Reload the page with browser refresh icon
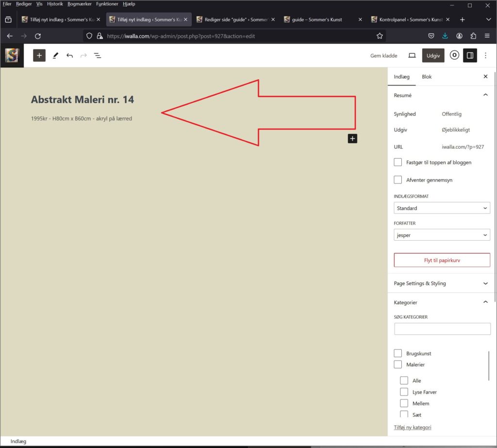 click(x=38, y=36)
